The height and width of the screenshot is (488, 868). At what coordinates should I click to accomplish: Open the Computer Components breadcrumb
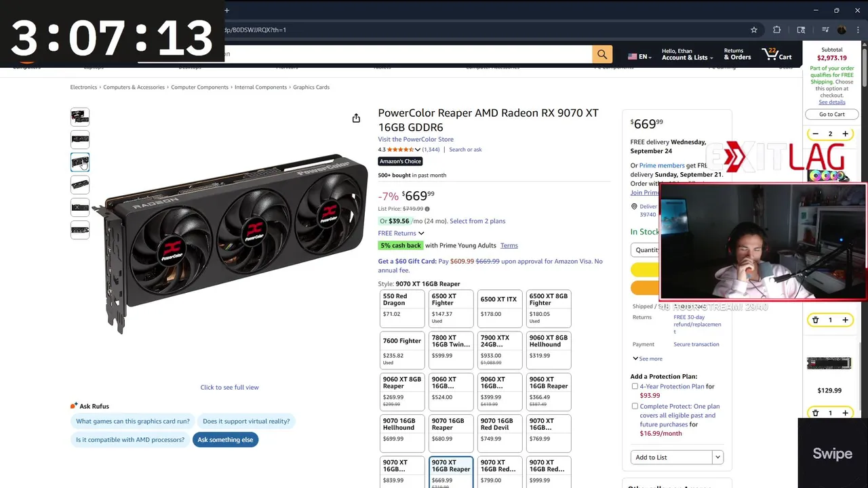(x=199, y=87)
